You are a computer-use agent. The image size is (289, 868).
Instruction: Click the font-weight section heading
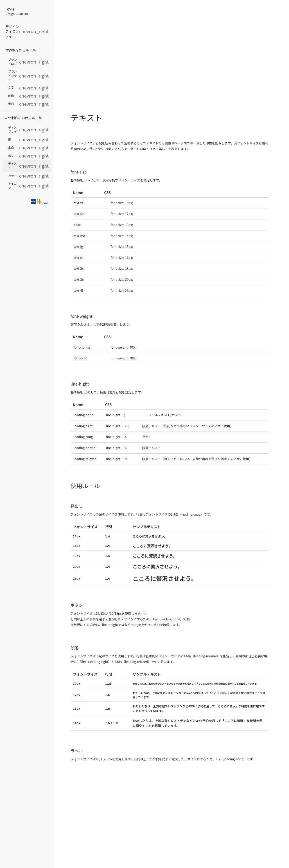81,316
